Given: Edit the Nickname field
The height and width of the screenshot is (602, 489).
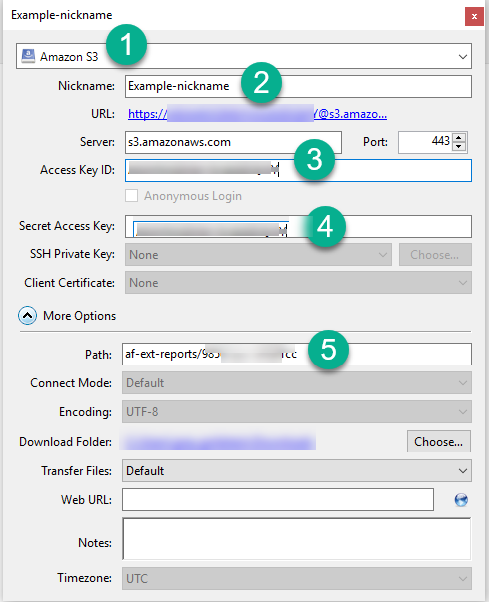Looking at the screenshot, I should 298,86.
